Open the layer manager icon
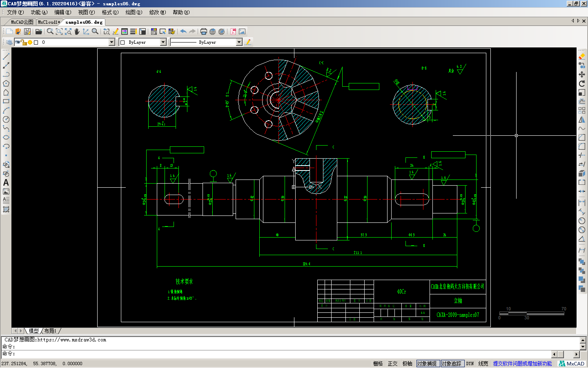This screenshot has height=368, width=588. [9, 42]
